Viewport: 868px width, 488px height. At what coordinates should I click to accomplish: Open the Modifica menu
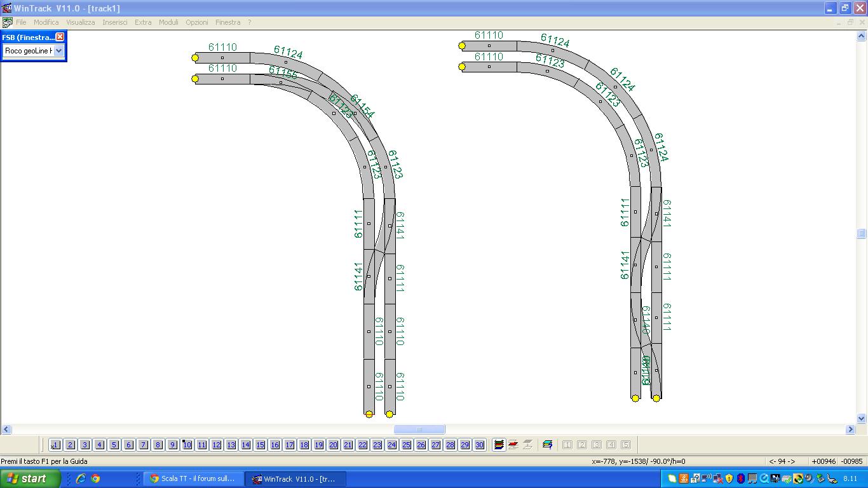coord(46,22)
